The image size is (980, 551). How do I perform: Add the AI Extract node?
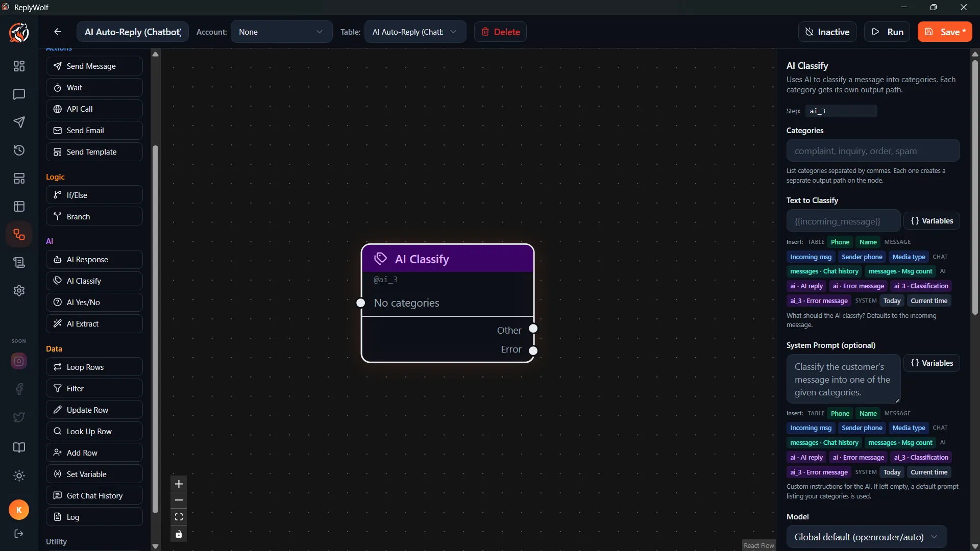pos(94,324)
